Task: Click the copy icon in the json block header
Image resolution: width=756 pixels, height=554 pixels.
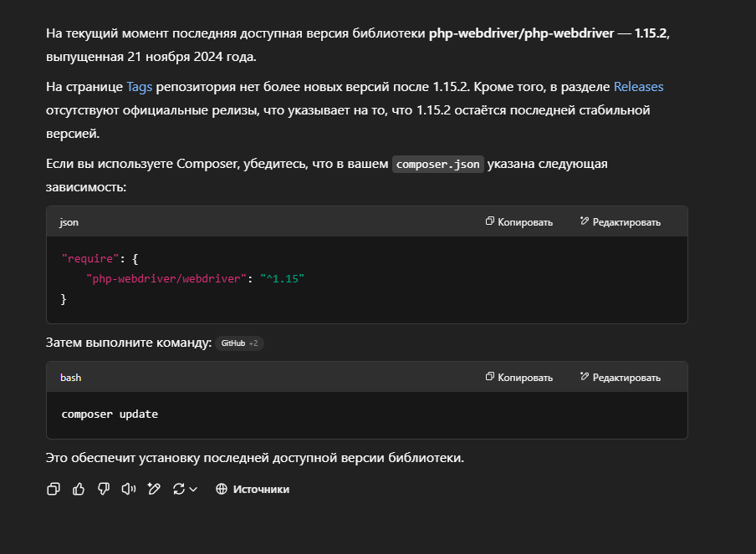Action: pyautogui.click(x=490, y=221)
